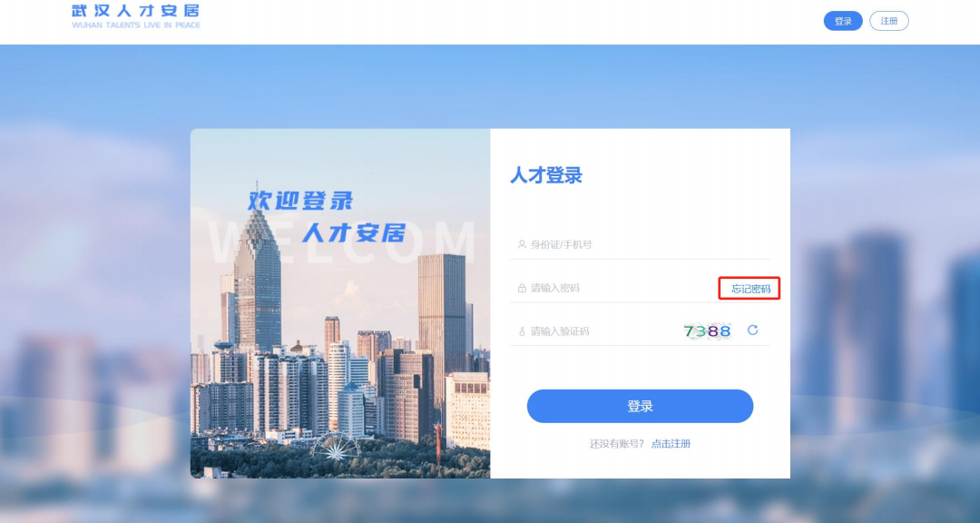
Task: Click the 人才登录 heading
Action: coord(546,175)
